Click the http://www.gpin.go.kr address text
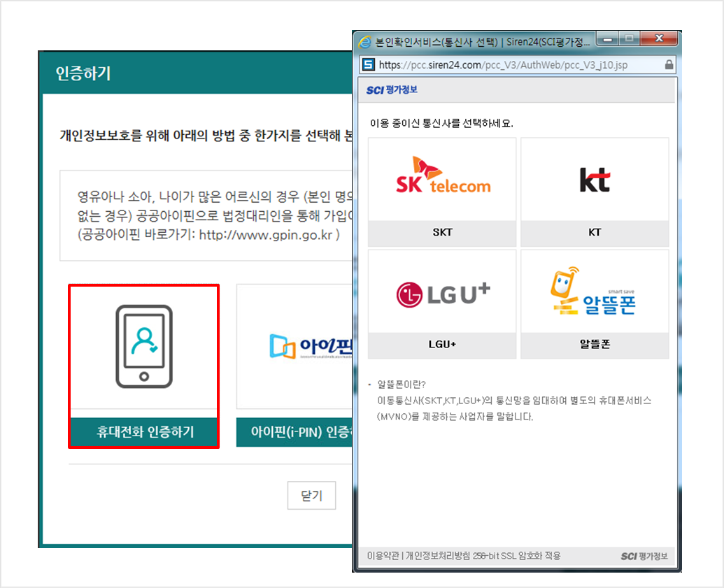The height and width of the screenshot is (588, 724). coord(266,235)
